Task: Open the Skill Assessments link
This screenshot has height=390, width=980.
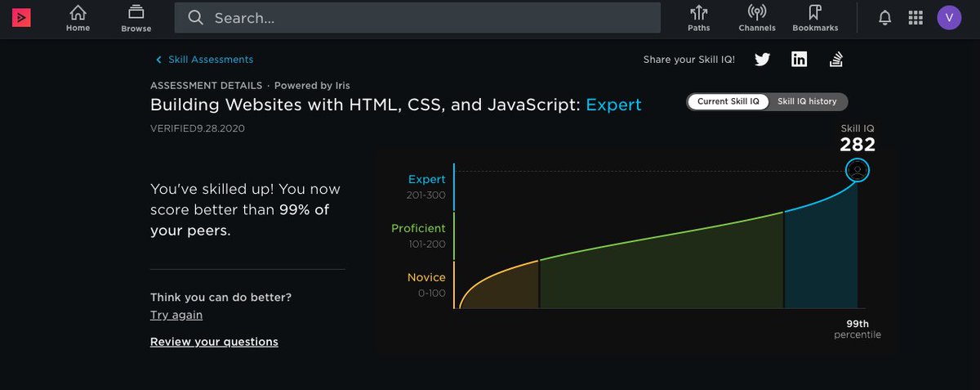Action: pyautogui.click(x=211, y=60)
